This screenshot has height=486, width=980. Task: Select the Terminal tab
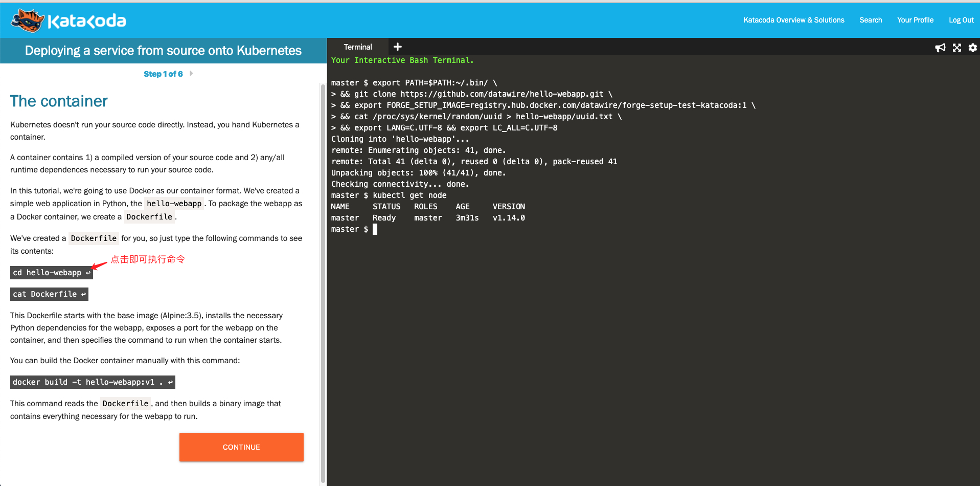click(x=357, y=47)
